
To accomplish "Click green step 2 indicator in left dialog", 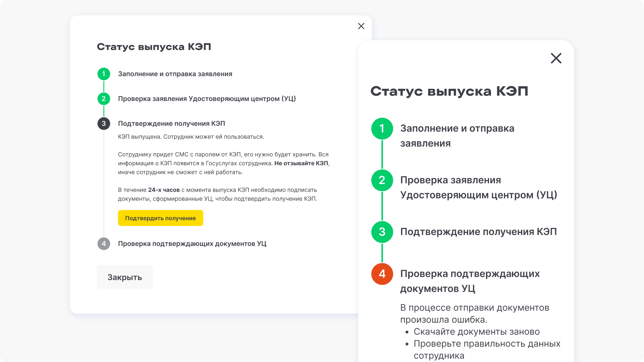I will click(104, 99).
